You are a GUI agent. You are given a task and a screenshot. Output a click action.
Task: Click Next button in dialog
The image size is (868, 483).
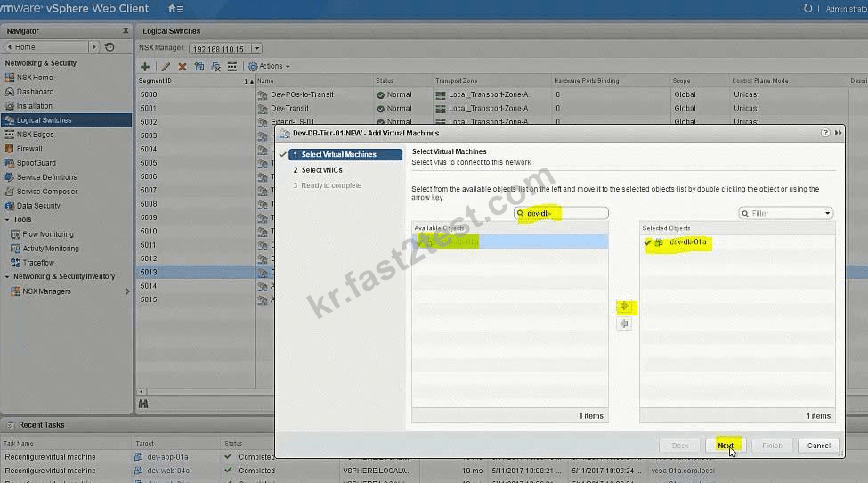726,446
